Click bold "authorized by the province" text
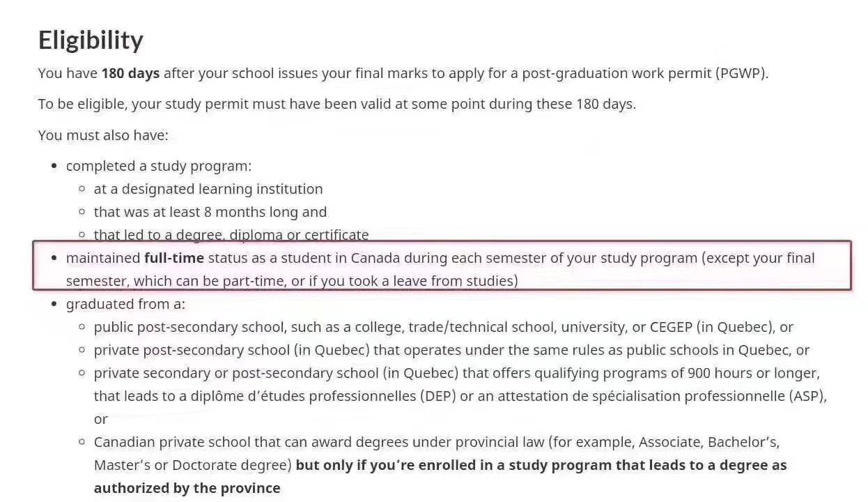Screen dimensions: 868x502 coord(187,488)
